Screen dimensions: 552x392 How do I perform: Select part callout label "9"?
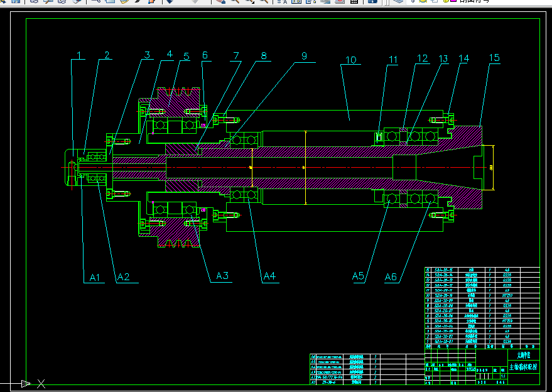[304, 56]
